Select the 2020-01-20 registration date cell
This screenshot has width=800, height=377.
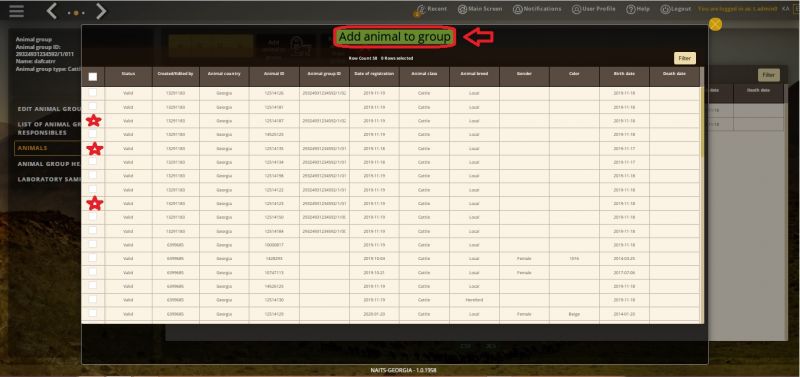pos(374,314)
